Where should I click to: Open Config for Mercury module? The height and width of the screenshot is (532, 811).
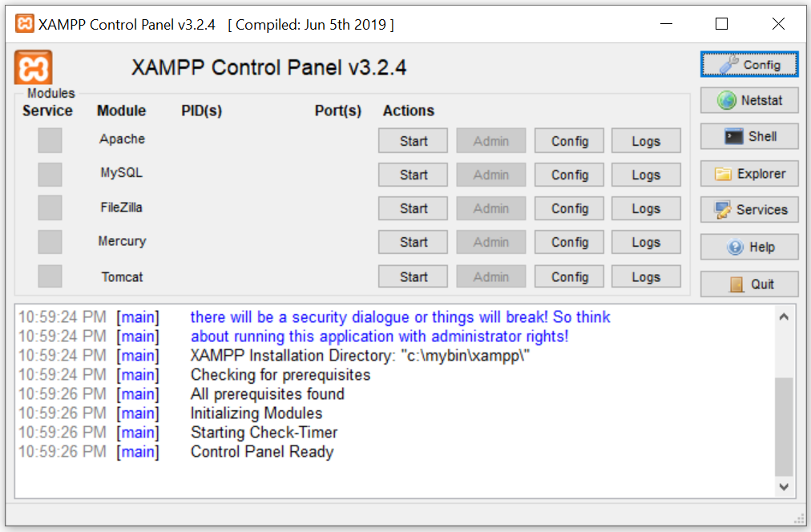(x=569, y=242)
